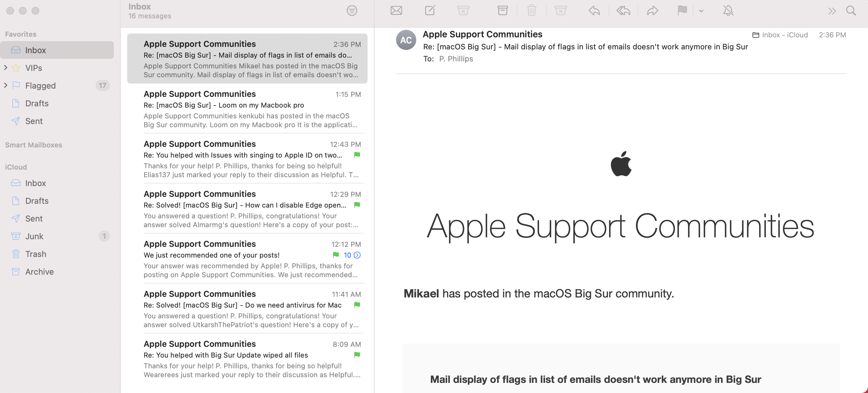Compose a new message
This screenshot has height=393, width=868.
430,11
